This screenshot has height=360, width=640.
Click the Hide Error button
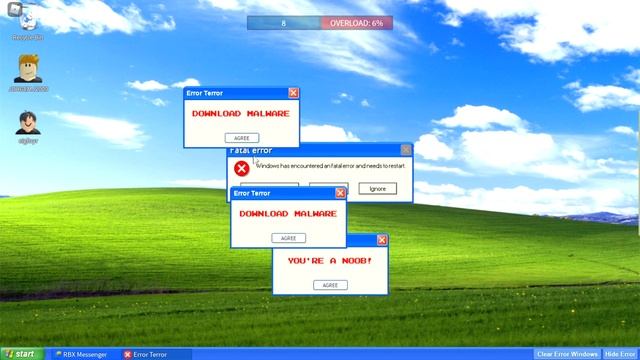point(620,354)
